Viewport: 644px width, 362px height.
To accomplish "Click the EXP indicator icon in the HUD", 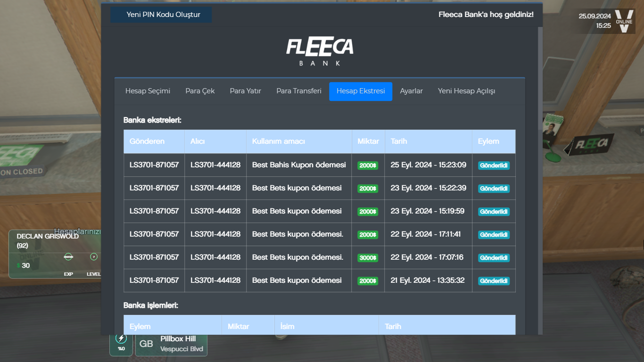I will click(x=68, y=257).
